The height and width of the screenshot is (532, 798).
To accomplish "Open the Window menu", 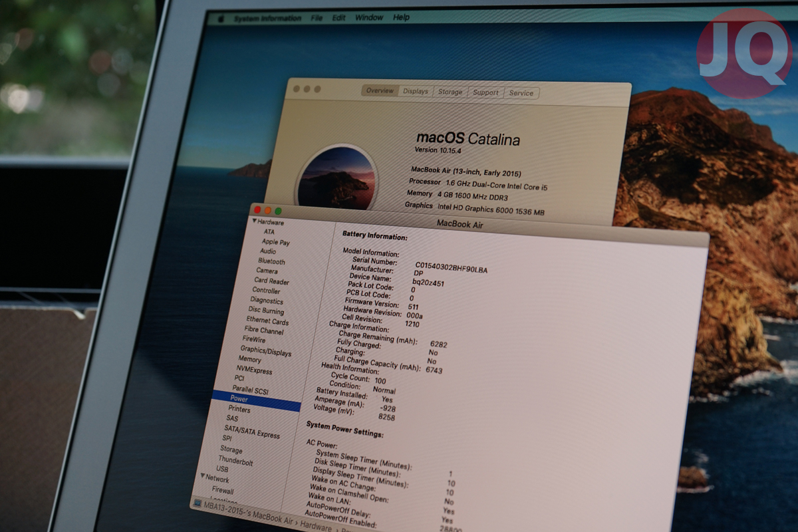I will (369, 17).
